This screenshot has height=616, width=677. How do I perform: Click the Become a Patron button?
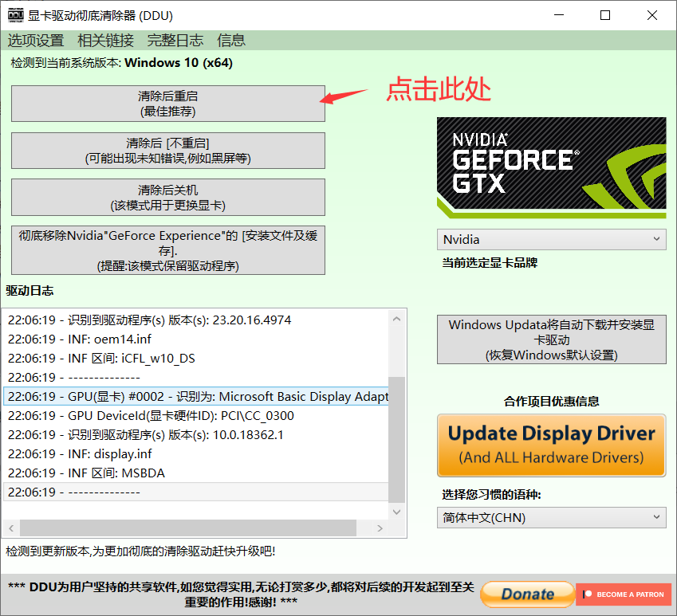tap(624, 594)
